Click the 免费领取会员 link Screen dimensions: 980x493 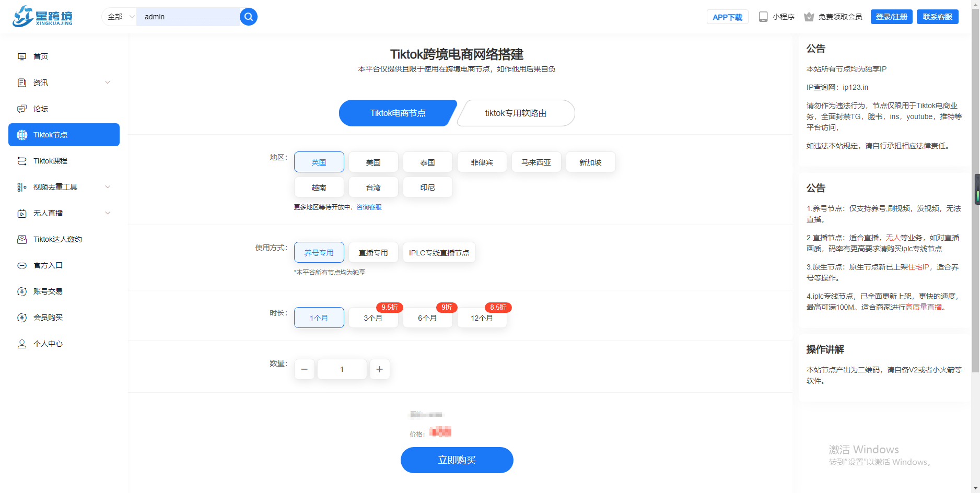pyautogui.click(x=840, y=17)
